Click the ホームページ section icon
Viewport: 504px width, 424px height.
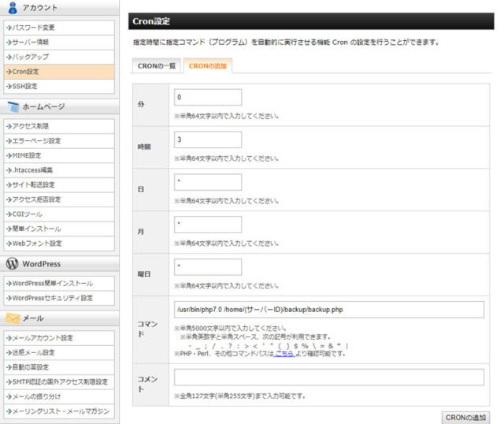(x=13, y=107)
